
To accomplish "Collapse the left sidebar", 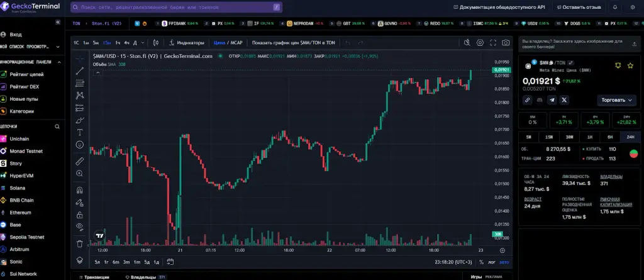I will (x=58, y=22).
